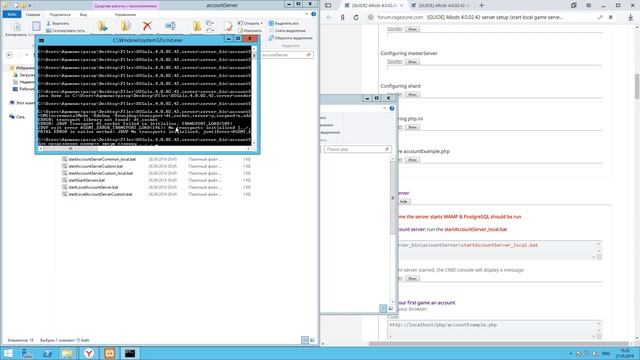
Task: Click the Properties icon in Explorer ribbon
Action: tap(228, 26)
